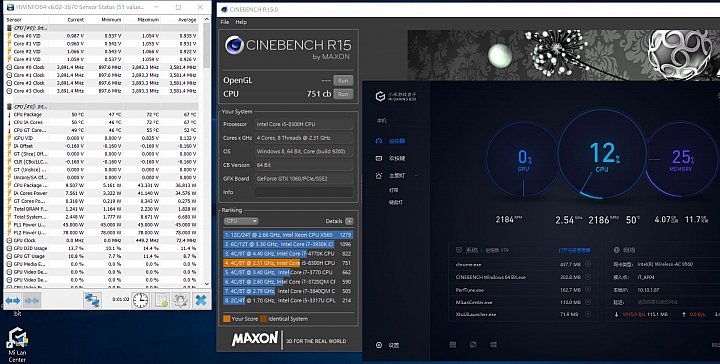The height and width of the screenshot is (364, 720).
Task: Click the Mi Gaming Box logo
Action: [x=396, y=96]
